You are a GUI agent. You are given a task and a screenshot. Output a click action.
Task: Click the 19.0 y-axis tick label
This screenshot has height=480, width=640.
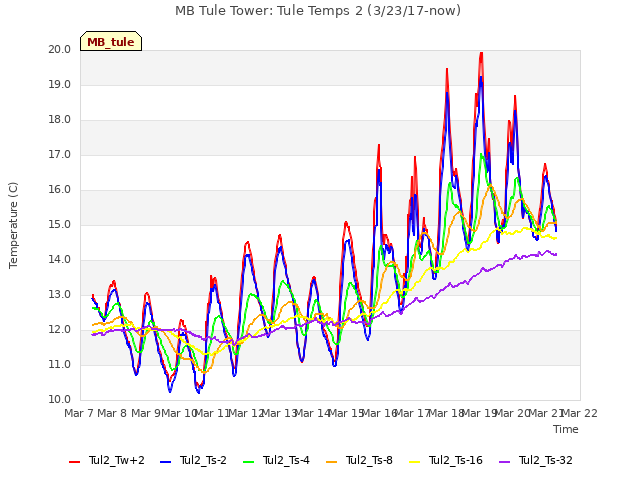click(x=60, y=84)
